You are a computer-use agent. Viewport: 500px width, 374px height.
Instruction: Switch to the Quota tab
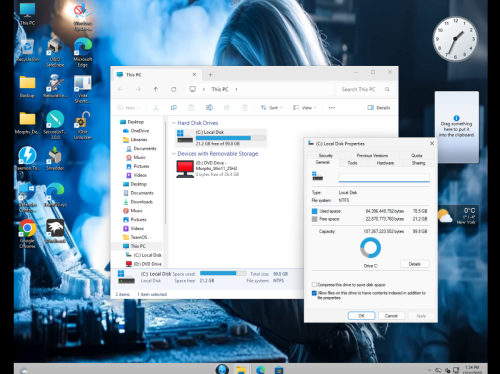(x=417, y=155)
